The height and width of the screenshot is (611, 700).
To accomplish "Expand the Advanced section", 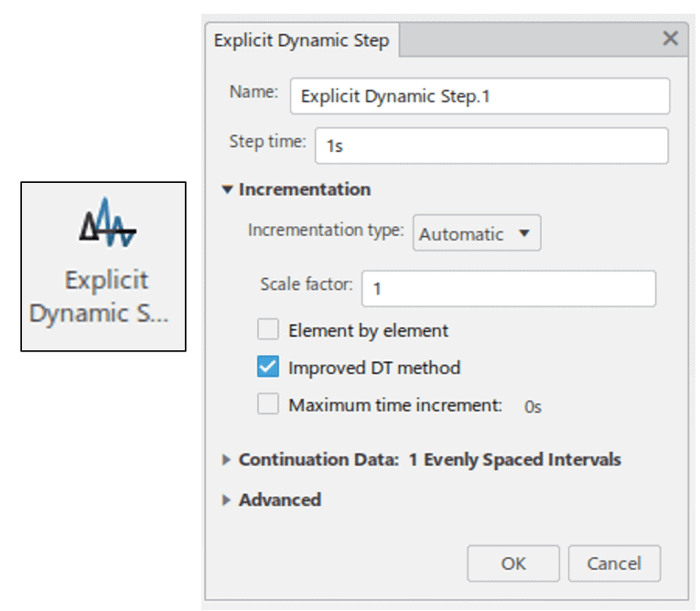I will (x=226, y=500).
